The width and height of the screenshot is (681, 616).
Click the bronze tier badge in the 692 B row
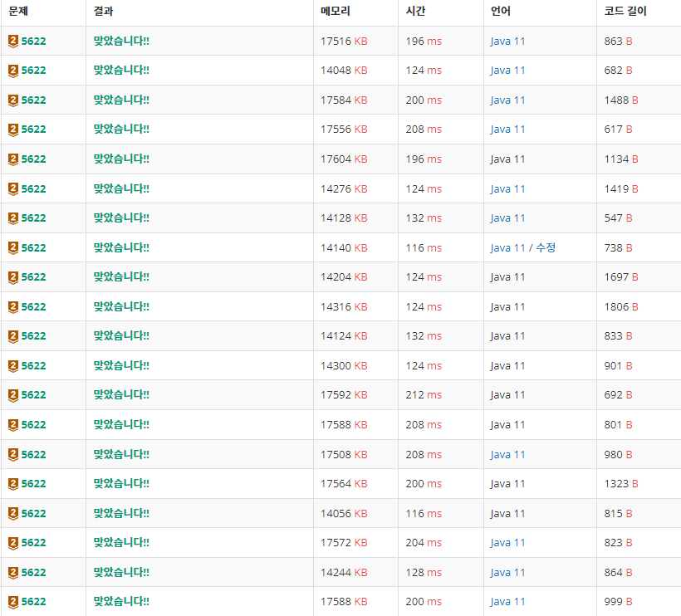point(13,395)
